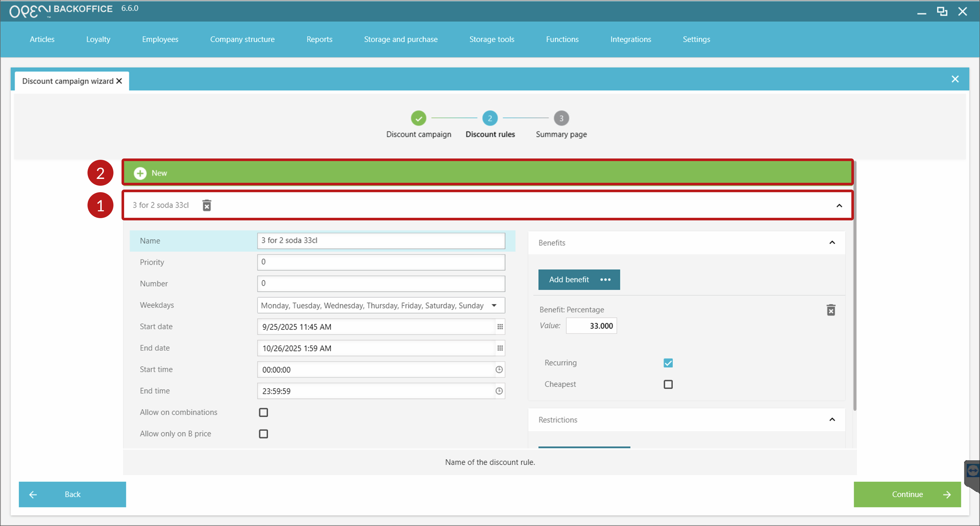Click the Continue button
Screen dimensions: 980x526
[x=907, y=494]
